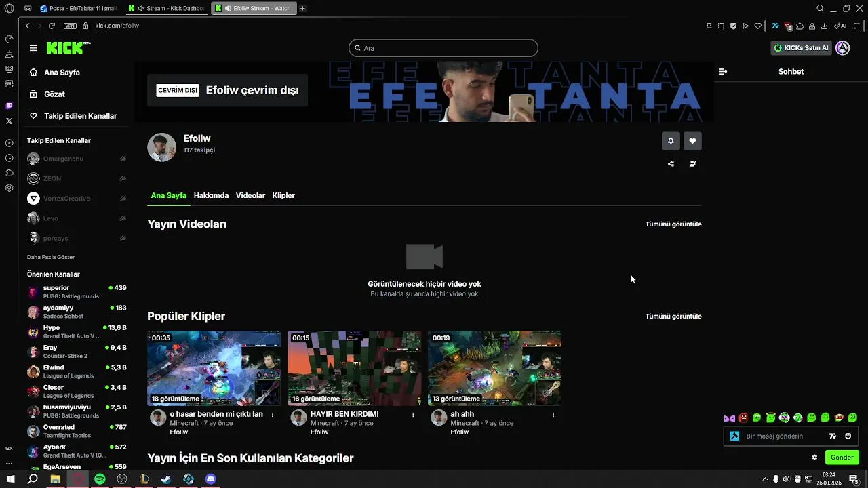The width and height of the screenshot is (868, 488).
Task: Open the Hakkımda tab
Action: [x=211, y=195]
